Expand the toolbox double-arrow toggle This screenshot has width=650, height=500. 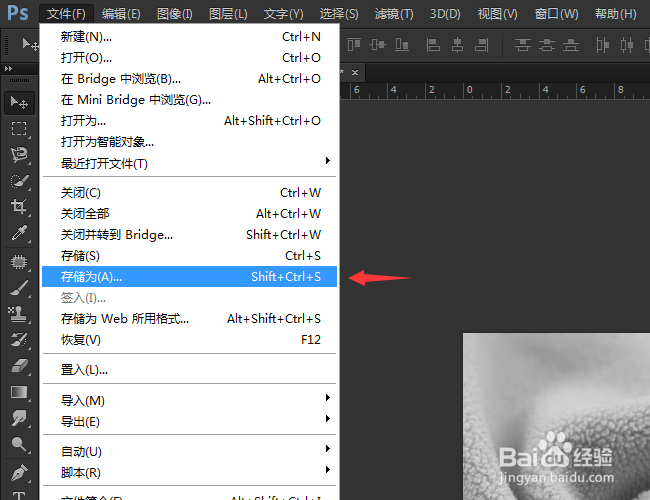pos(8,68)
